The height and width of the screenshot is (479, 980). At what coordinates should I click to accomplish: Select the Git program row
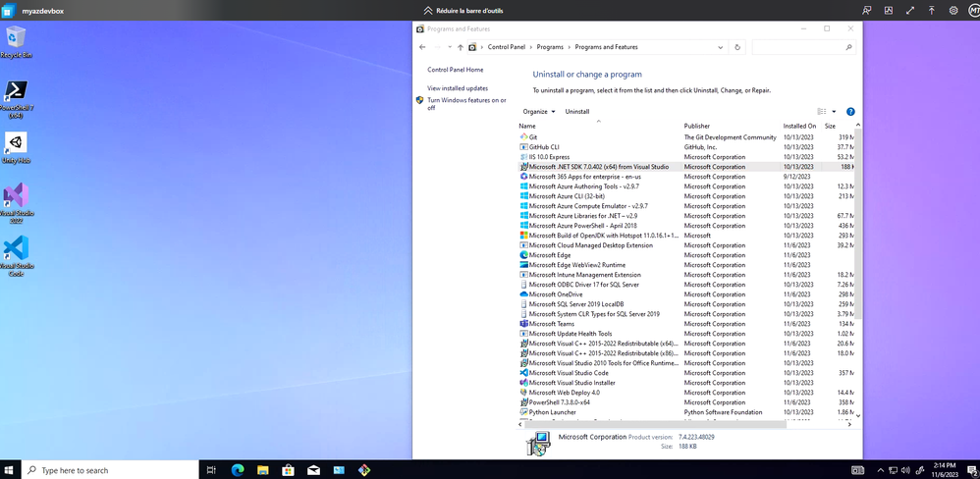686,137
